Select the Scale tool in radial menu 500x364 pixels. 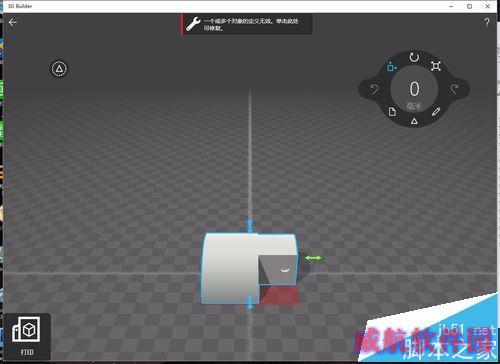(x=436, y=66)
